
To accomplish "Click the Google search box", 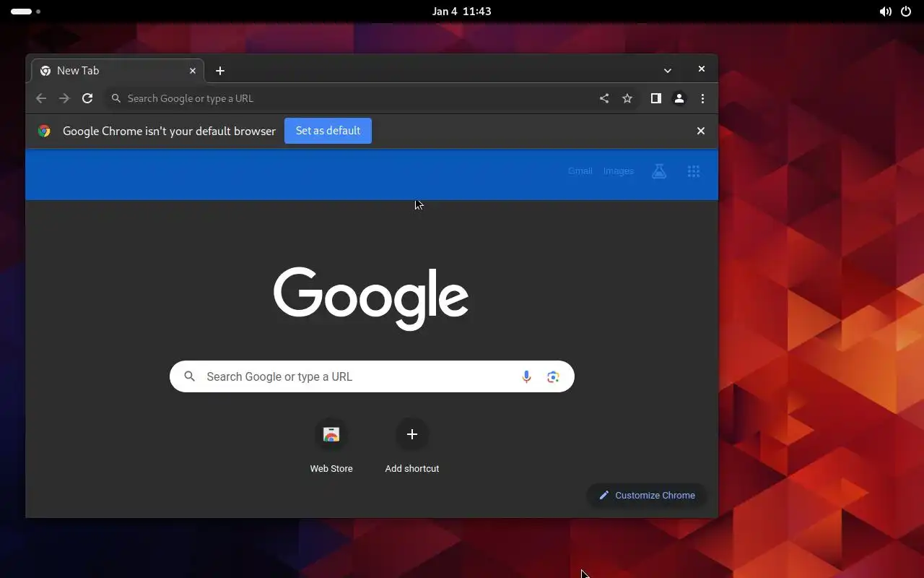I will (372, 376).
